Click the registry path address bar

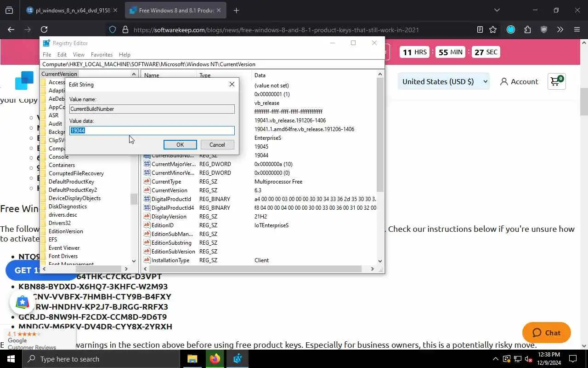point(212,64)
